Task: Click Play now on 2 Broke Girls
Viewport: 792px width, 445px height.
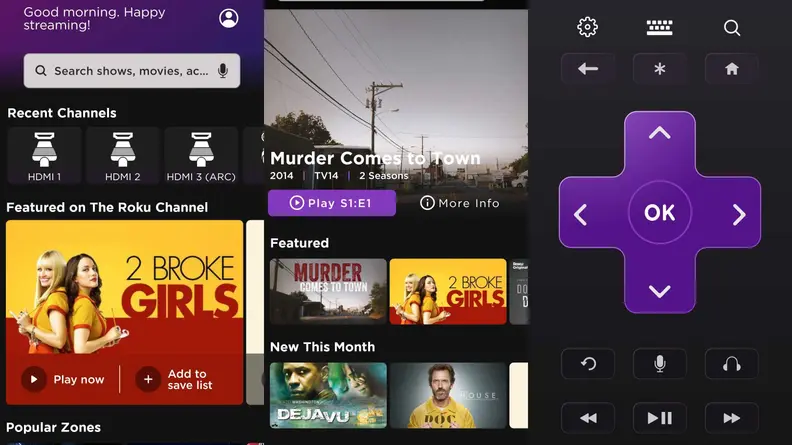Action: pos(63,379)
